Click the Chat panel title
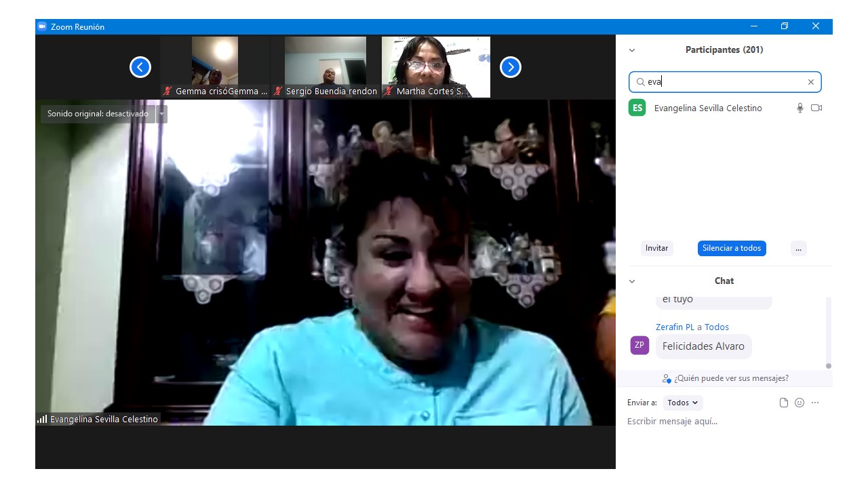This screenshot has height=488, width=868. click(724, 281)
